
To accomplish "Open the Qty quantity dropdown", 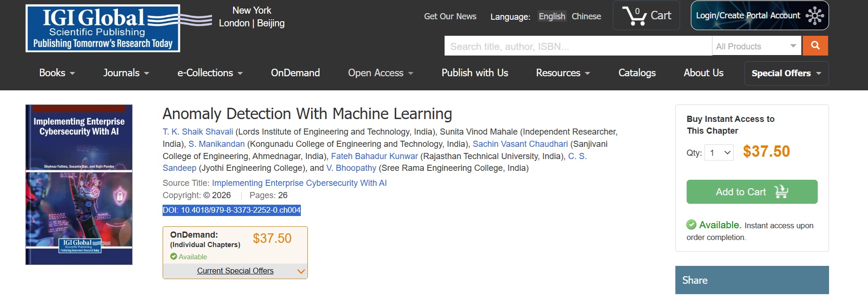I will tap(719, 152).
